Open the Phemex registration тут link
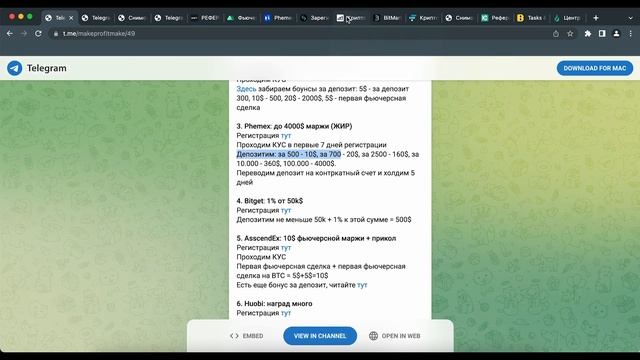640x360 pixels. (x=286, y=136)
